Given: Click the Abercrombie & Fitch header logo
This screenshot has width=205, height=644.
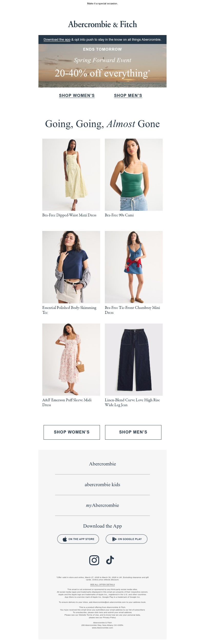Looking at the screenshot, I should coord(102,24).
